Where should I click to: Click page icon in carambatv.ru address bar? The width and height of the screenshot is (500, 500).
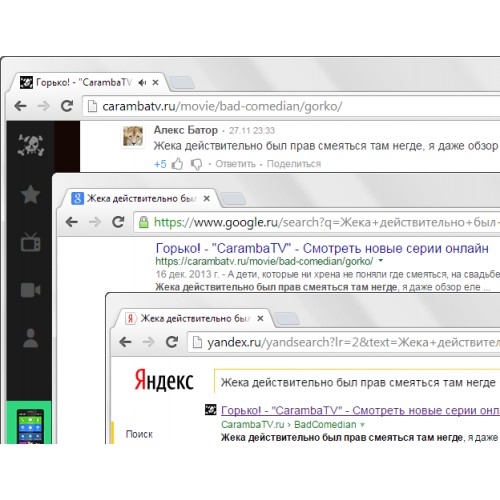coord(92,106)
